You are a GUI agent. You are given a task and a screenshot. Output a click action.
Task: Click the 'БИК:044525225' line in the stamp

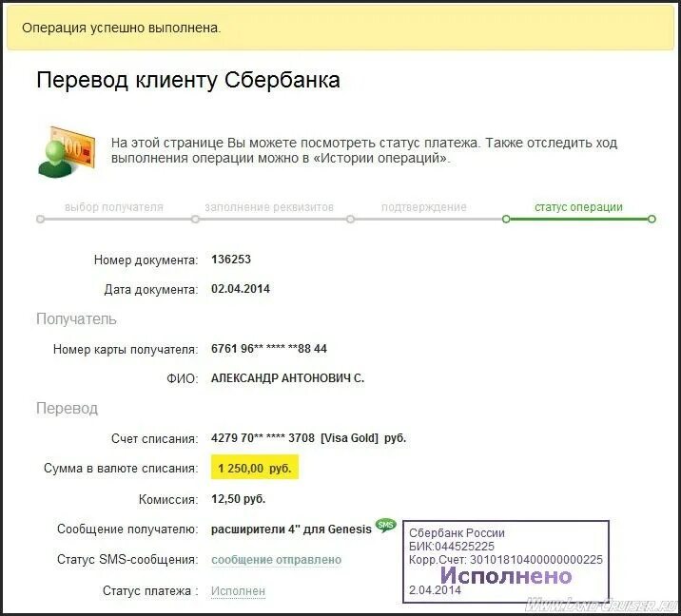click(452, 546)
